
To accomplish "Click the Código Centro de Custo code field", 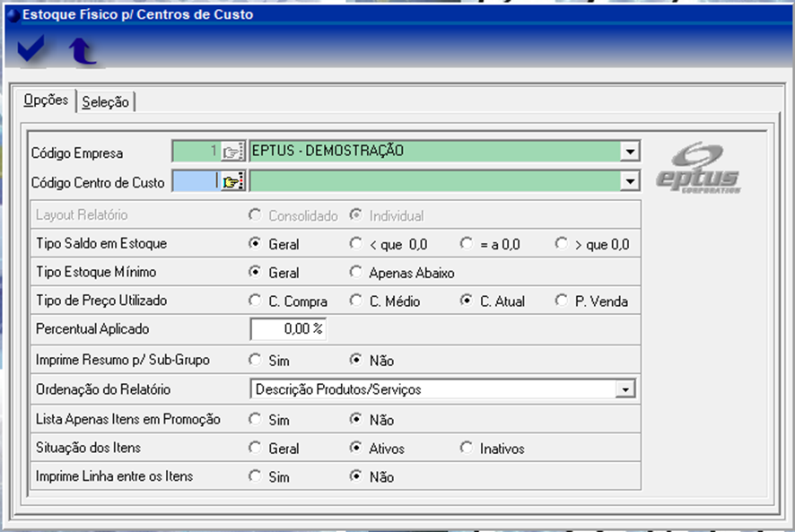I will pos(195,182).
